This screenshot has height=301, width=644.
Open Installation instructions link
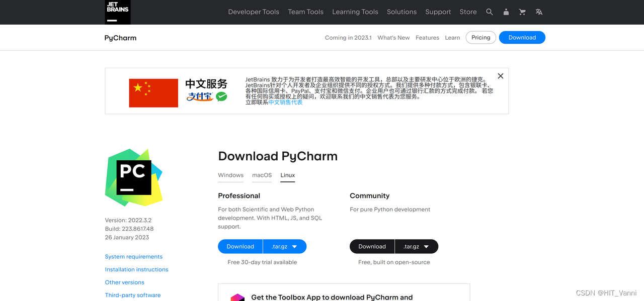click(137, 270)
